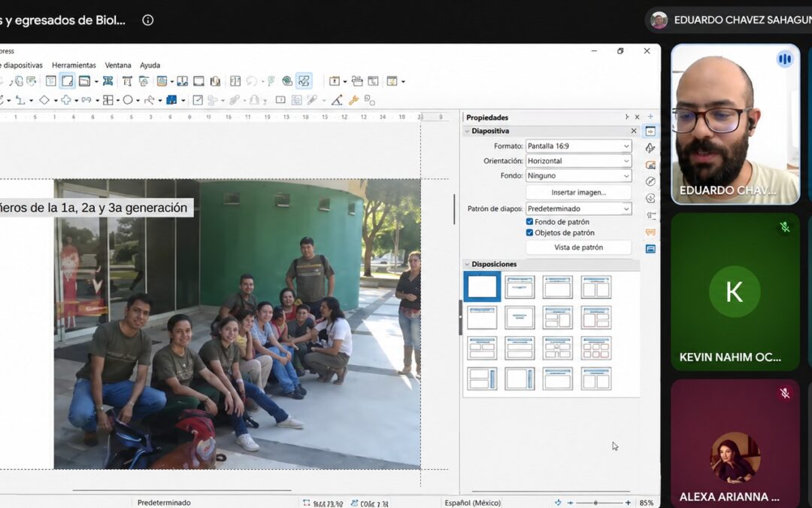Click the 85% zoom level value
This screenshot has width=812, height=508.
[x=646, y=503]
